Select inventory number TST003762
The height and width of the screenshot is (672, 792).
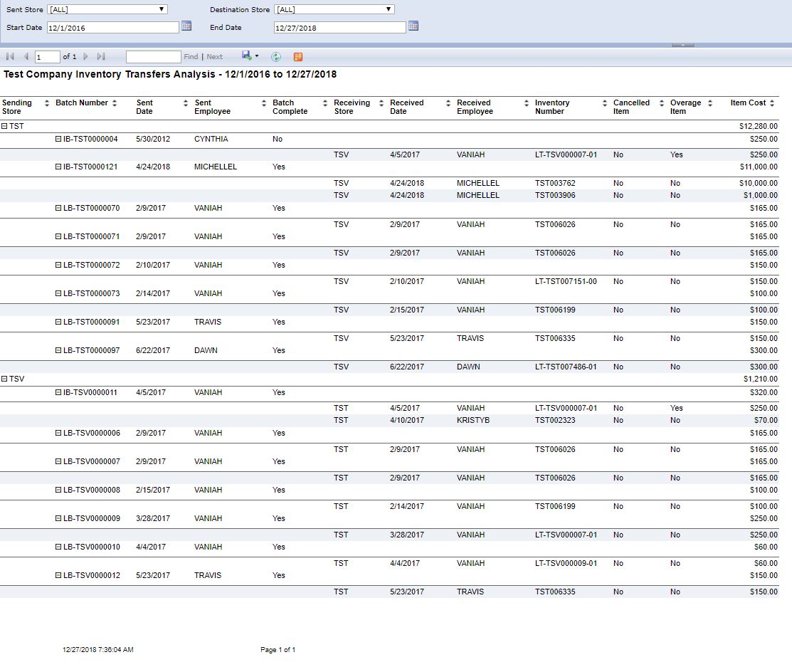(x=555, y=183)
